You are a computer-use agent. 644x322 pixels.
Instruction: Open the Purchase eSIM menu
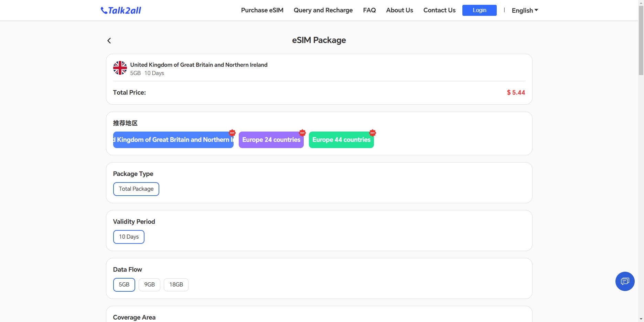tap(262, 10)
